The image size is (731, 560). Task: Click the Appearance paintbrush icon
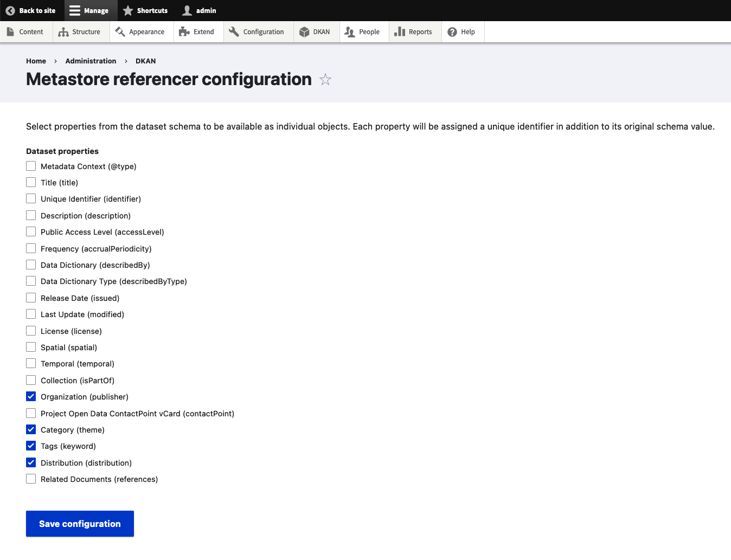(120, 31)
